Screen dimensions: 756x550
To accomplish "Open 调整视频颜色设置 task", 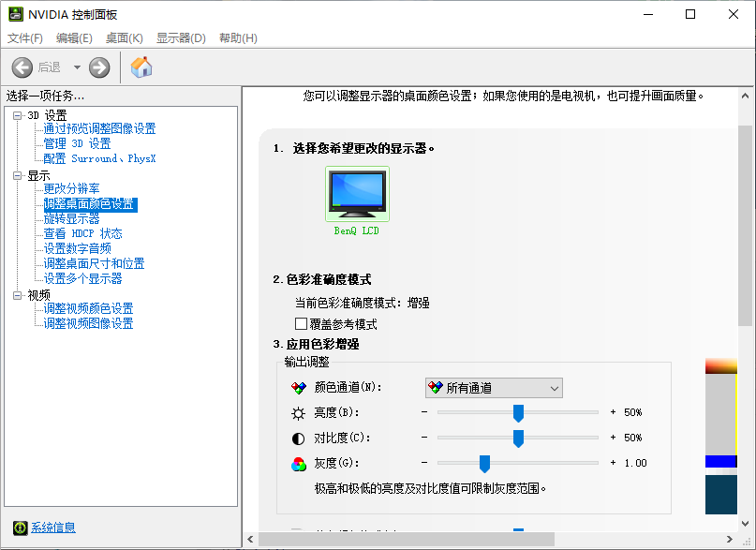I will [x=89, y=308].
